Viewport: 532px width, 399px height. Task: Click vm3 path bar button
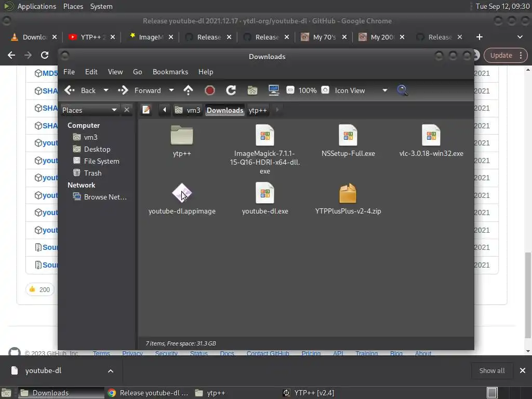pos(188,110)
